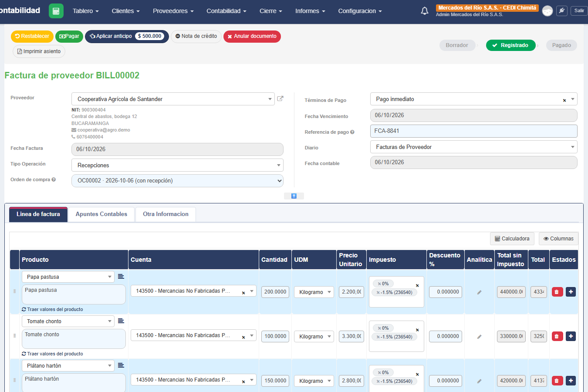Click the Referencia de pago field

[x=474, y=131]
